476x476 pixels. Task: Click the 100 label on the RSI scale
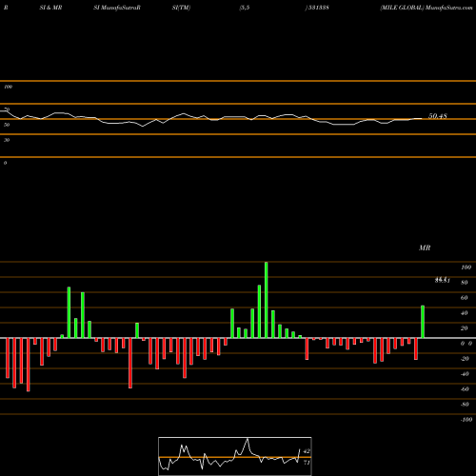pyautogui.click(x=8, y=87)
